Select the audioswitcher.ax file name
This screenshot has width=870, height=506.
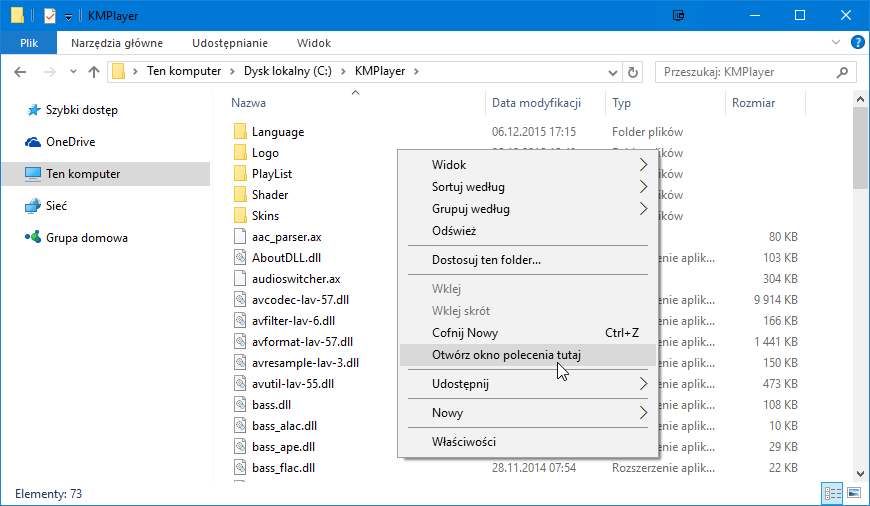pyautogui.click(x=296, y=279)
